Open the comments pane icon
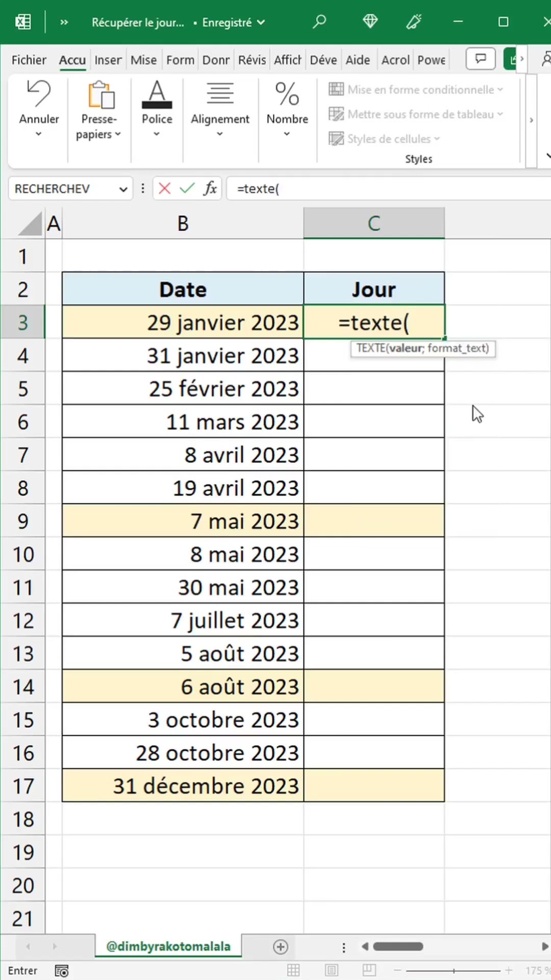551x980 pixels. pyautogui.click(x=481, y=59)
